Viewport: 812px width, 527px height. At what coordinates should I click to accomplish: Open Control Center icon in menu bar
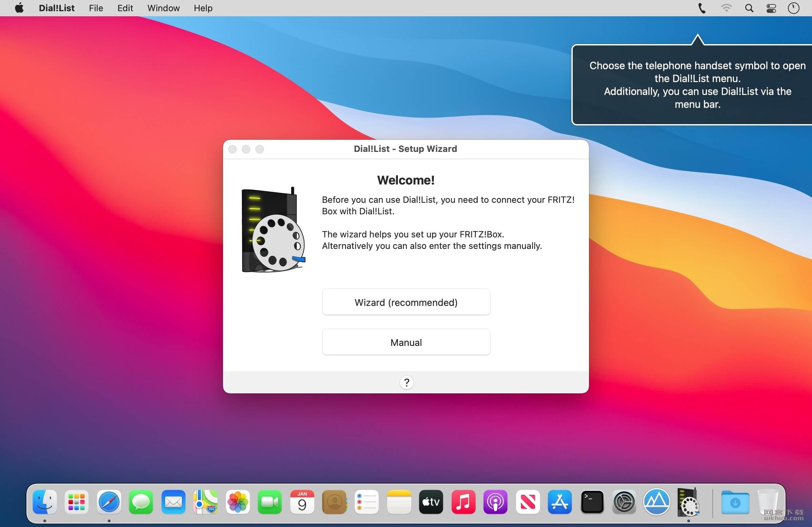(771, 8)
